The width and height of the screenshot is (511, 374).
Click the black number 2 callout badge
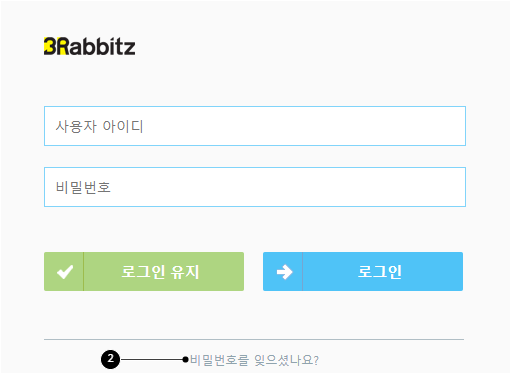pyautogui.click(x=110, y=359)
